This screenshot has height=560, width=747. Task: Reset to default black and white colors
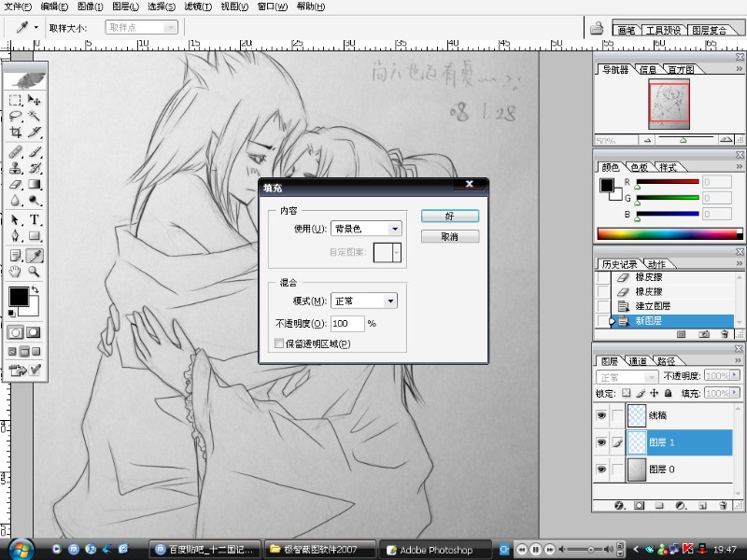point(12,313)
